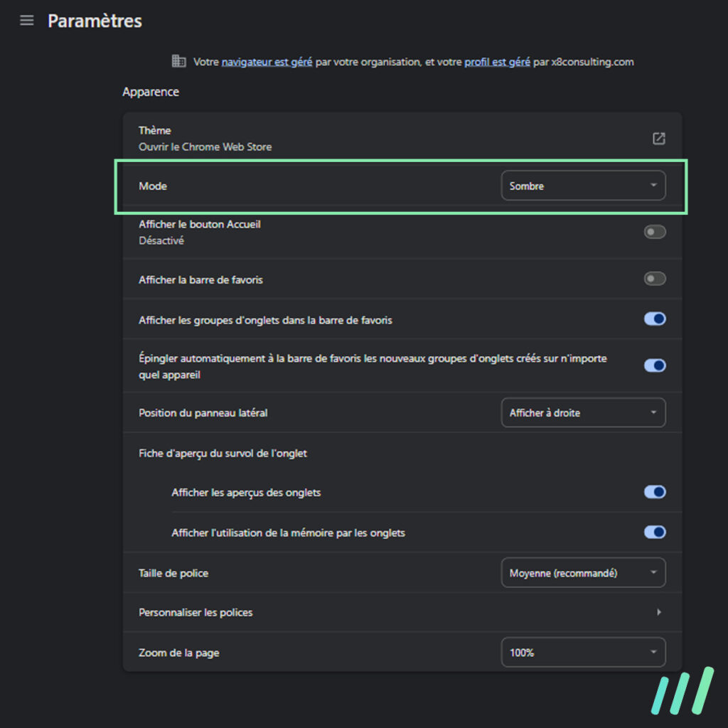The width and height of the screenshot is (728, 728).
Task: Open the Mode dropdown showing Sombre
Action: tap(583, 186)
